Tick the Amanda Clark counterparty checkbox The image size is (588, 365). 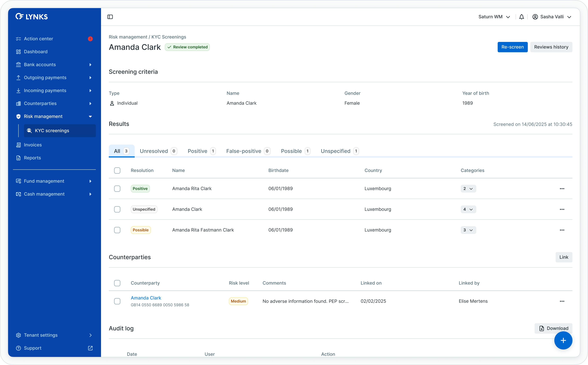(117, 301)
